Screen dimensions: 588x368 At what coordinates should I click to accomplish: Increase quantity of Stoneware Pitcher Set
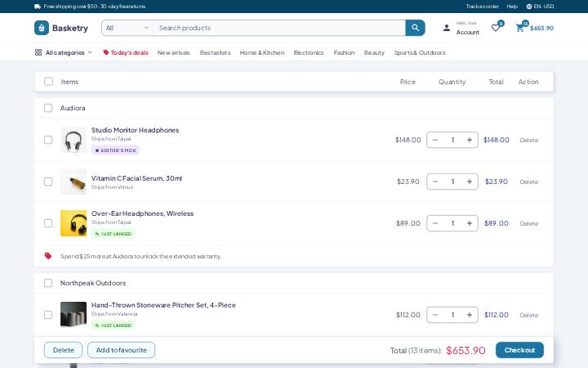coord(470,315)
